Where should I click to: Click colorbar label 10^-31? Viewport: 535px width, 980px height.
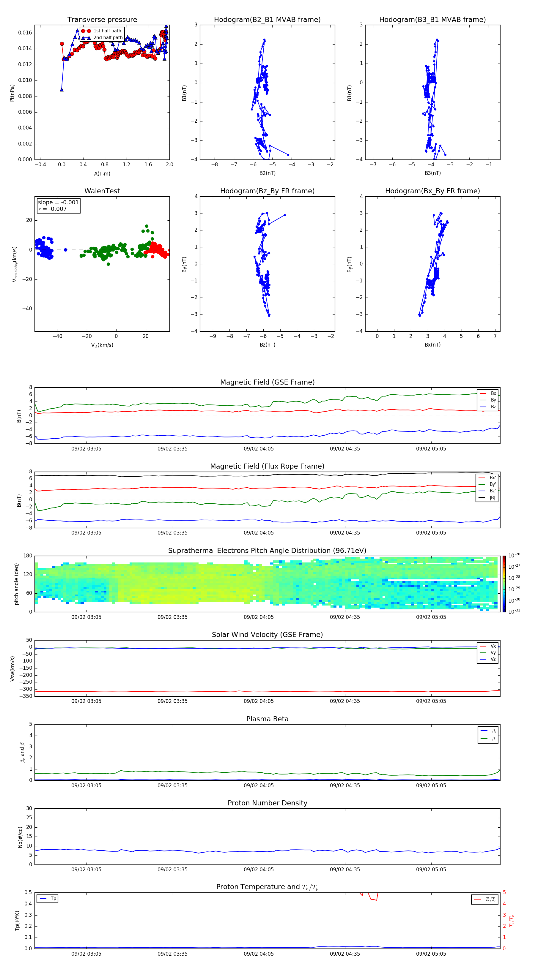(x=514, y=611)
